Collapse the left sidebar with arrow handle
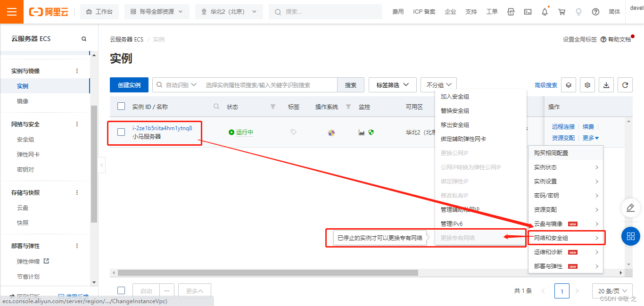The image size is (644, 306). pyautogui.click(x=102, y=165)
